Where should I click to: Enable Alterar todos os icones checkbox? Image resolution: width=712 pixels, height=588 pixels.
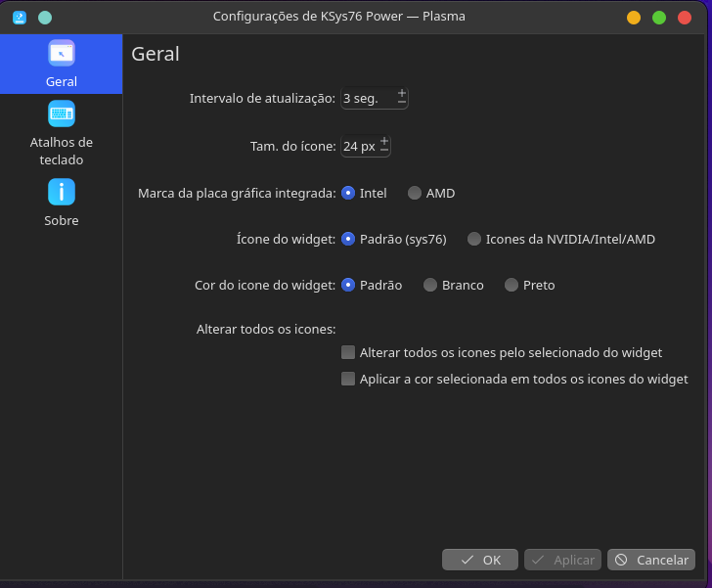point(348,352)
